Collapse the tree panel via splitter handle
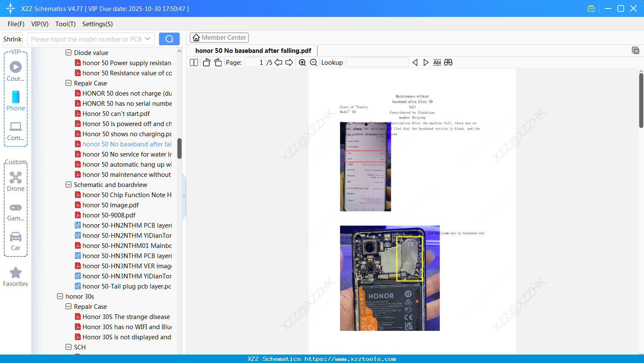The height and width of the screenshot is (363, 644). click(x=184, y=195)
